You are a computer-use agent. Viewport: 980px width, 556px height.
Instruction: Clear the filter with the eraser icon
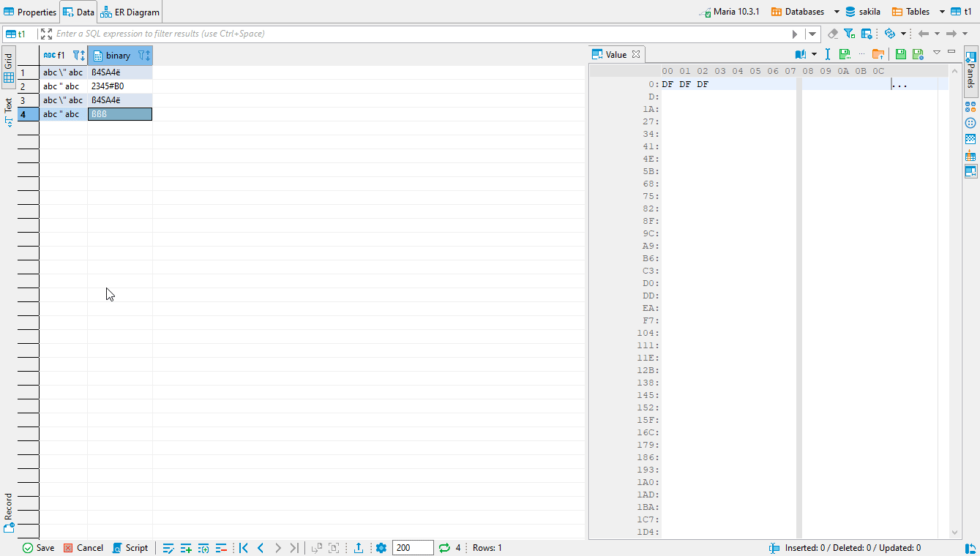(833, 34)
